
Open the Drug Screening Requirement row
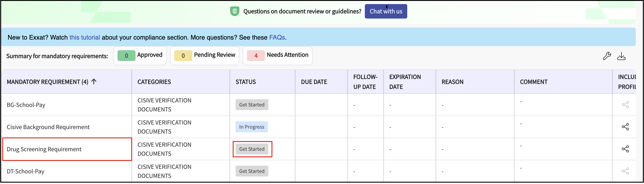pyautogui.click(x=44, y=149)
